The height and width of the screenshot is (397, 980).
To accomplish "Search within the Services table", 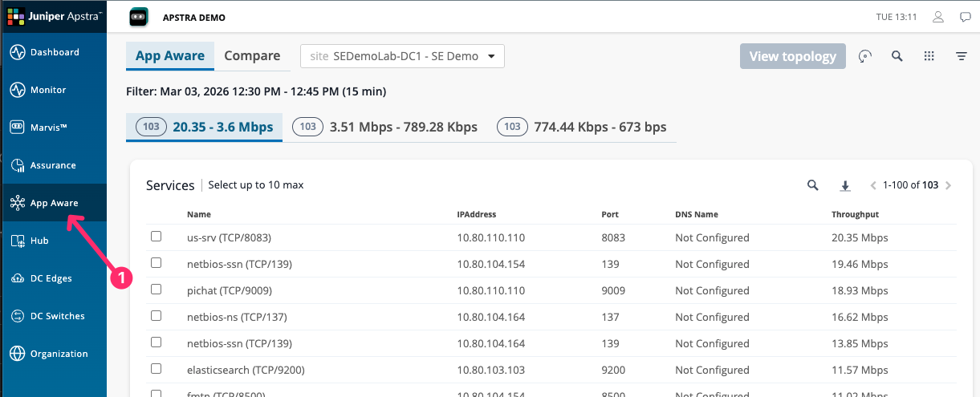I will point(812,185).
